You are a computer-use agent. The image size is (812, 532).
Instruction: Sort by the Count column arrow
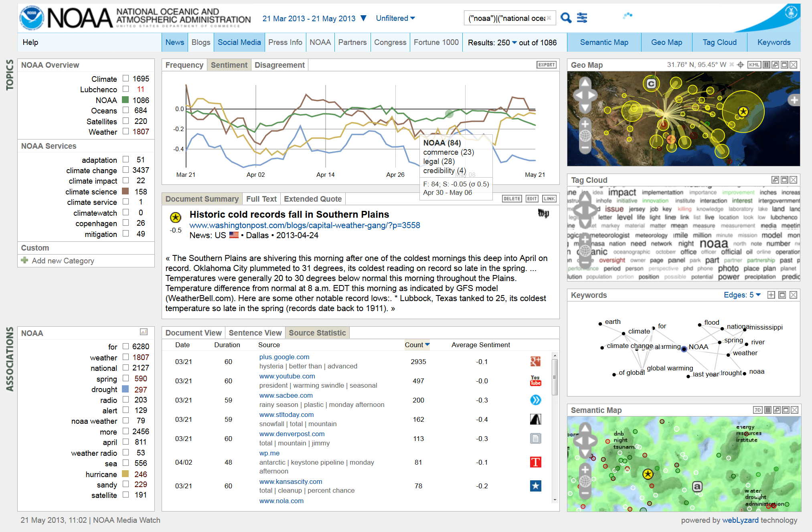point(427,344)
